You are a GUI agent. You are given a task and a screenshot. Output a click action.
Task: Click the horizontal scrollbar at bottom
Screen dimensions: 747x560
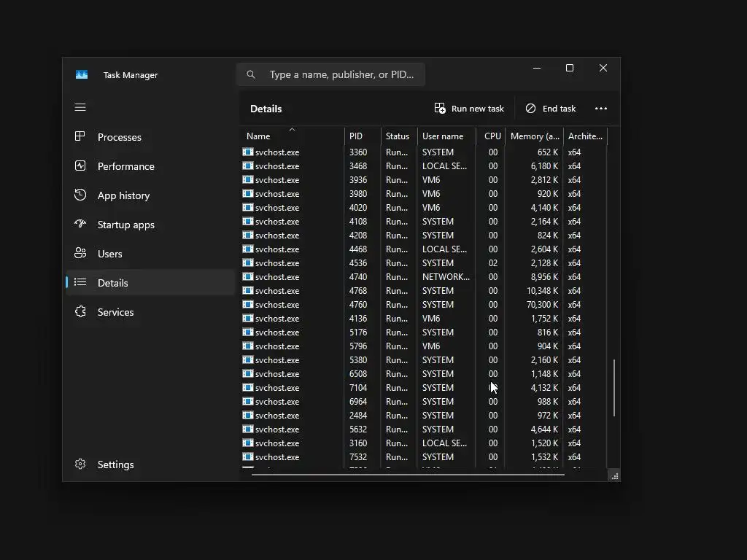[x=408, y=474]
